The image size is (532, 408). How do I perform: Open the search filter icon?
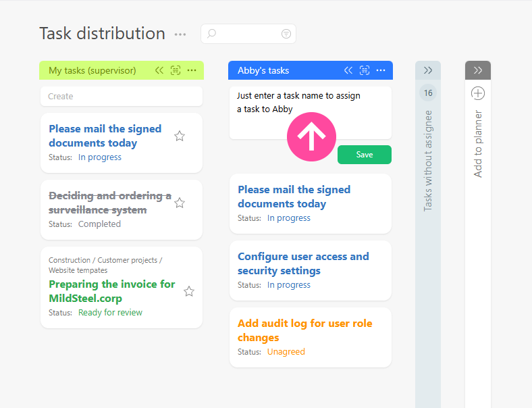(286, 34)
